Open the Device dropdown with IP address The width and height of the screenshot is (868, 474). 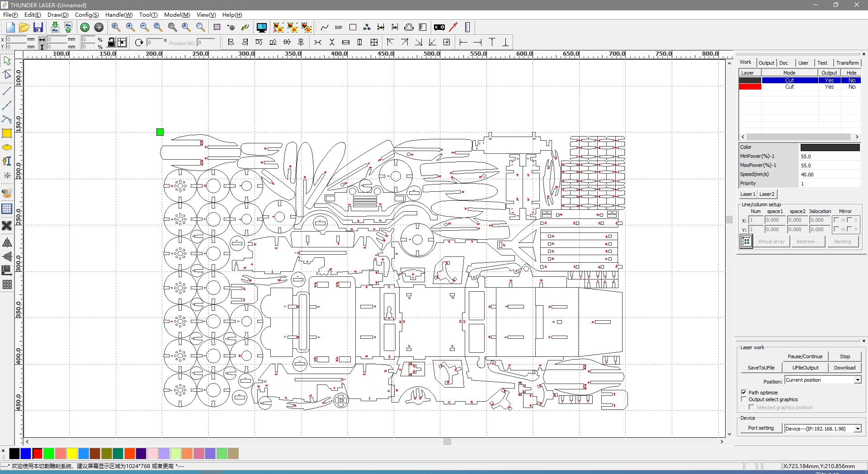coord(858,429)
